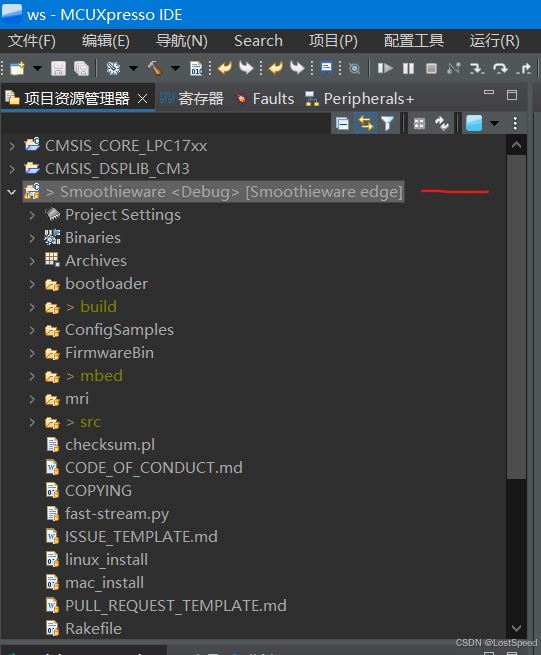Expand the bootloader folder
This screenshot has width=541, height=655.
click(32, 284)
